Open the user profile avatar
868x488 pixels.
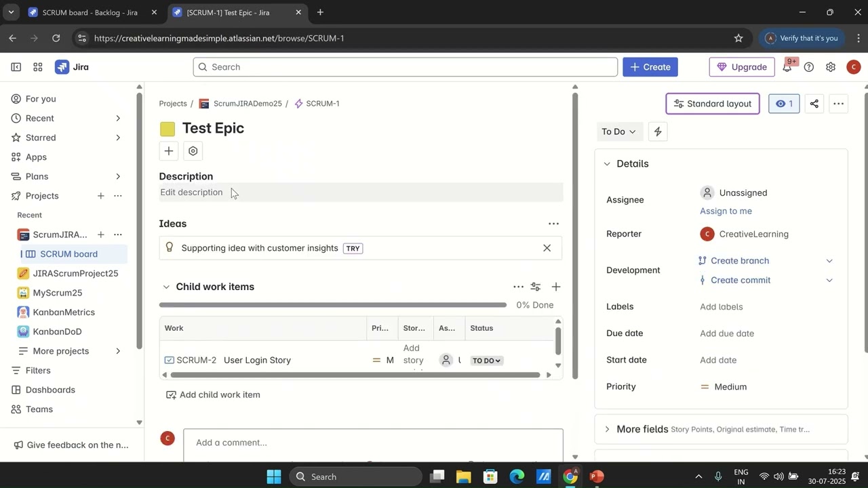pyautogui.click(x=854, y=67)
